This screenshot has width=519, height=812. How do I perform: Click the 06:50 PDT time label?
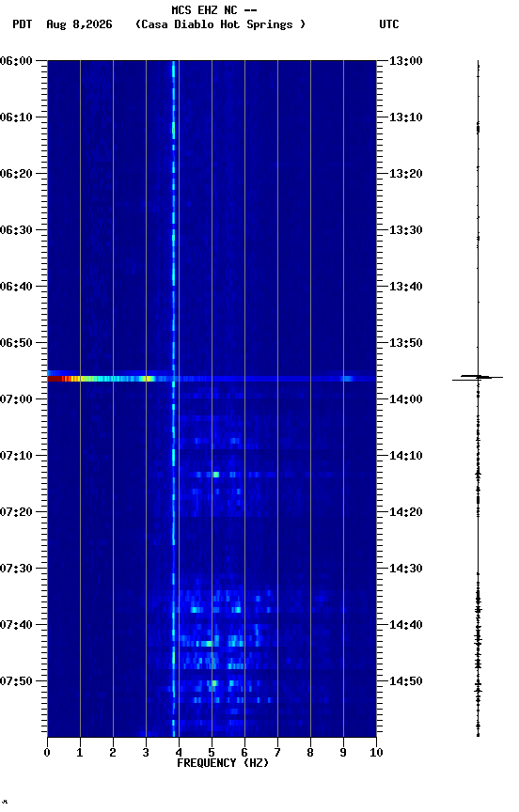[16, 343]
